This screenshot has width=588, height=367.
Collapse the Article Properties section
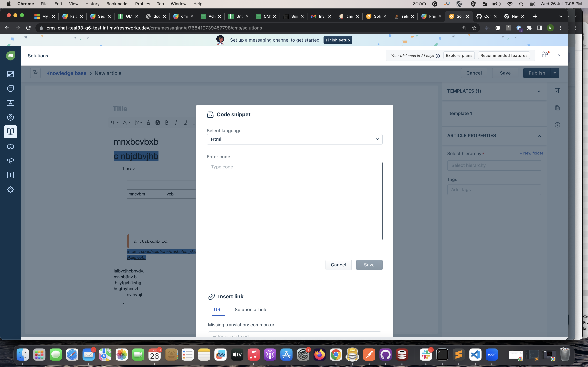point(539,136)
